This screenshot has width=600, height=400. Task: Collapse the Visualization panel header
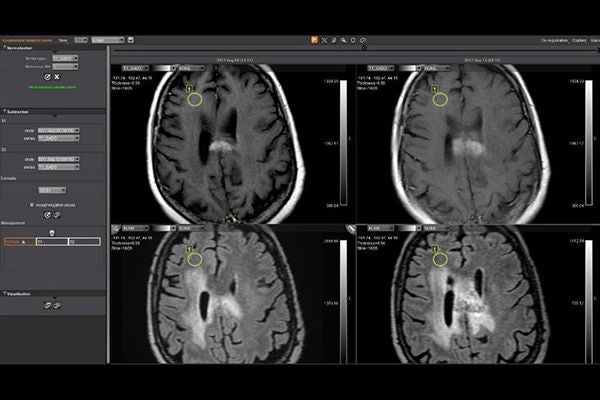click(x=53, y=294)
